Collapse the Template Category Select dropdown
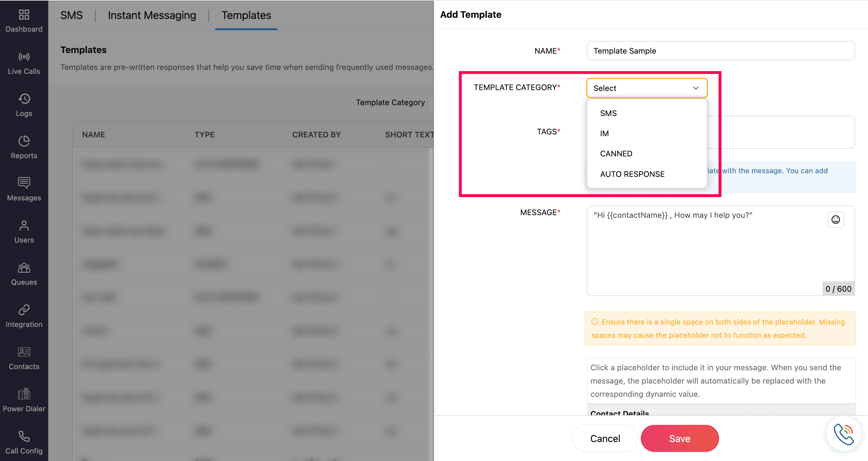 tap(696, 88)
